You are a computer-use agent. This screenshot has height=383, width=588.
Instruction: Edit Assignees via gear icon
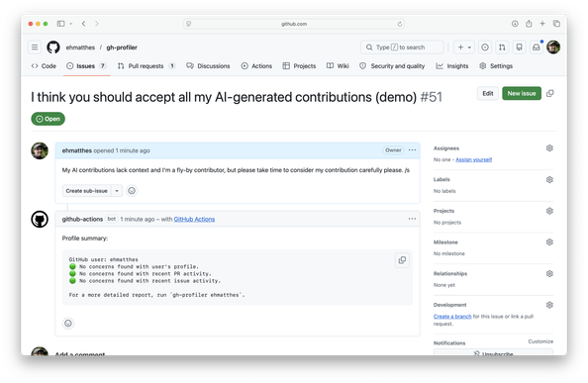(549, 148)
